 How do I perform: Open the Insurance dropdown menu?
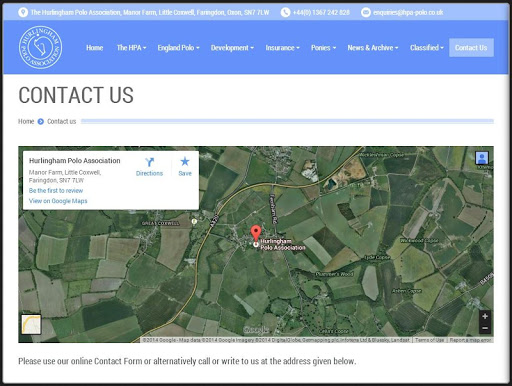(x=282, y=48)
